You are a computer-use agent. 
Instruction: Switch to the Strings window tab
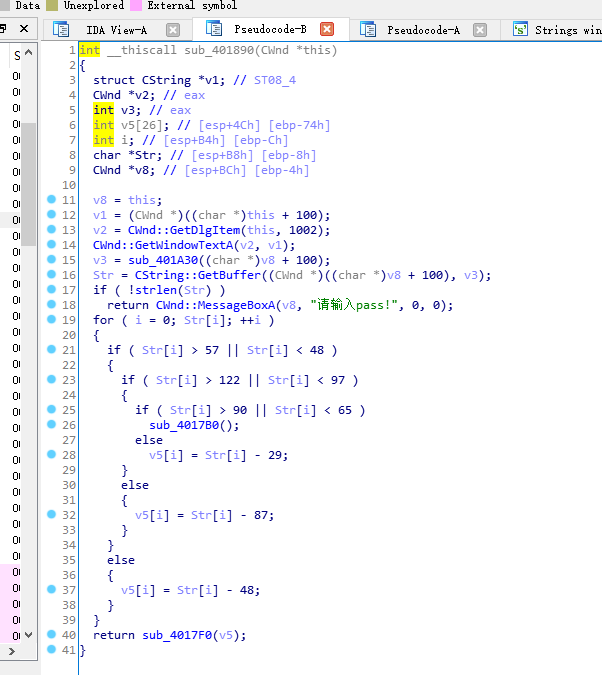coord(568,30)
